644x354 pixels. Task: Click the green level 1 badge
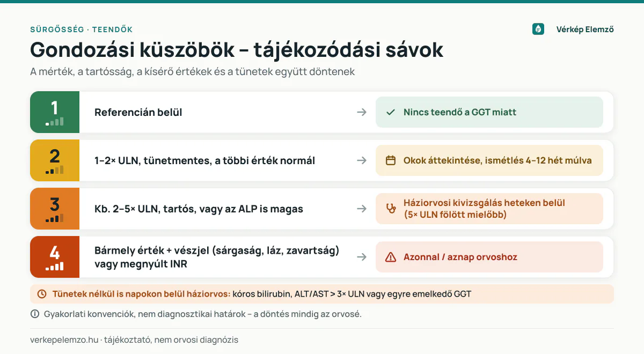click(55, 112)
